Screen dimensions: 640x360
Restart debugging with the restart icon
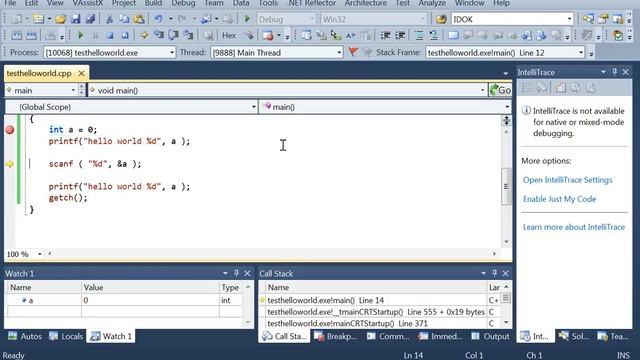point(125,36)
